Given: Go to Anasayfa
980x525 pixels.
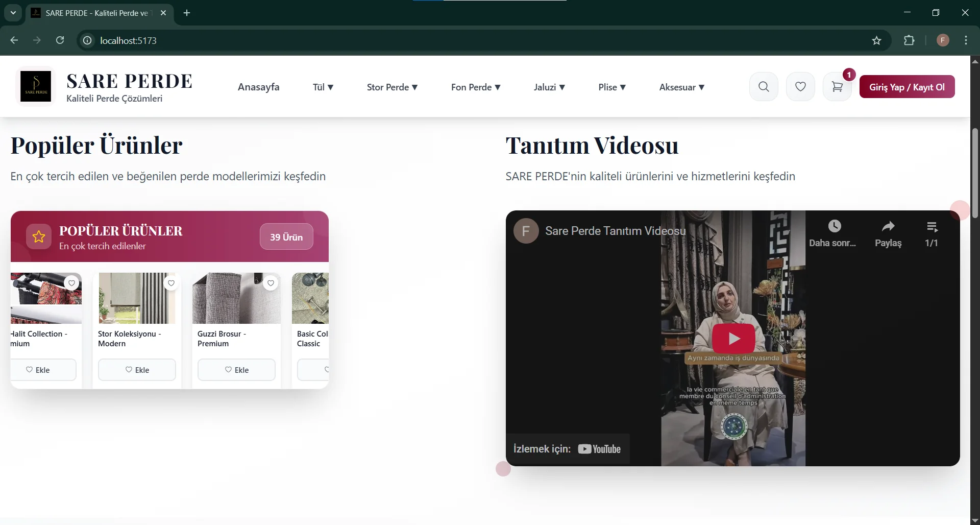Looking at the screenshot, I should tap(259, 87).
